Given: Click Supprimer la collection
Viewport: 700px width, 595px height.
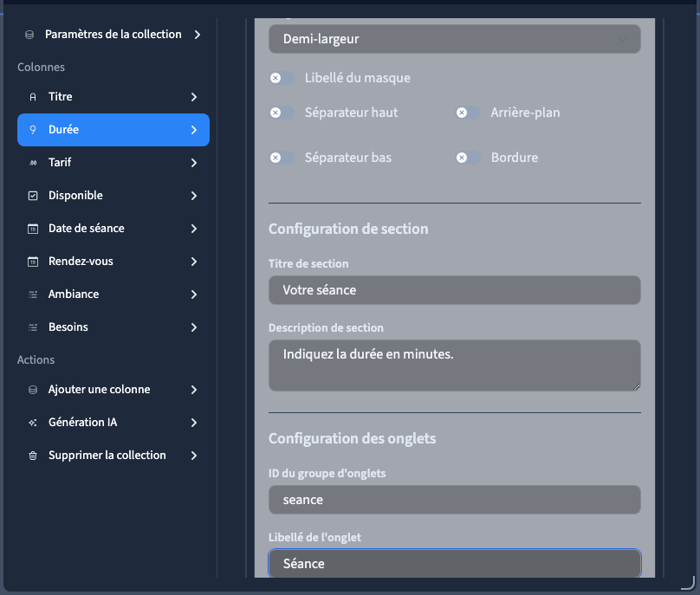Looking at the screenshot, I should point(113,456).
